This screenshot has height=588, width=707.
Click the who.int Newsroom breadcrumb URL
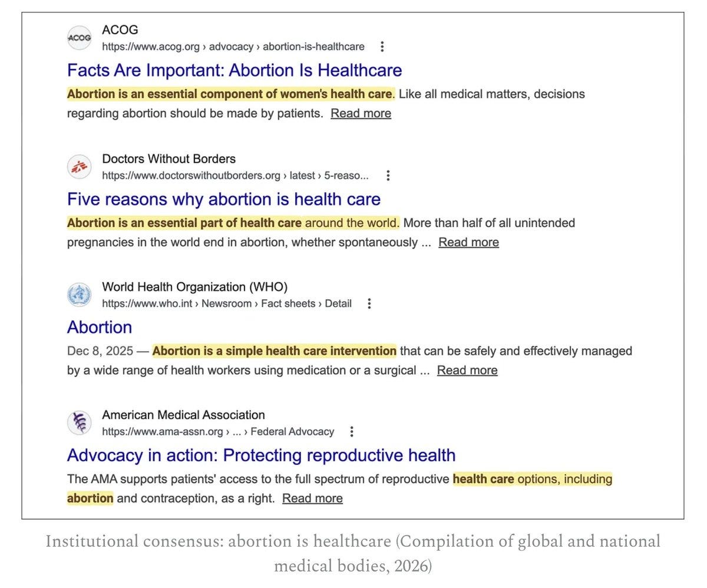(227, 303)
